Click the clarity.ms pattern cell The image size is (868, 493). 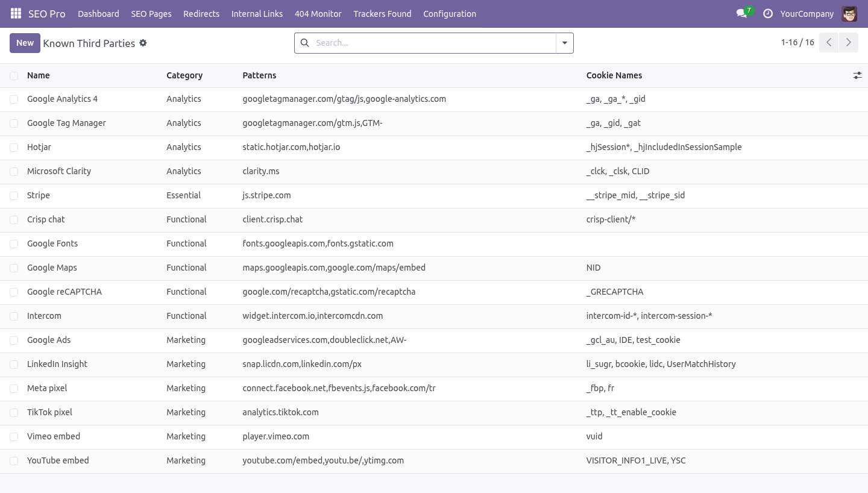click(x=261, y=171)
